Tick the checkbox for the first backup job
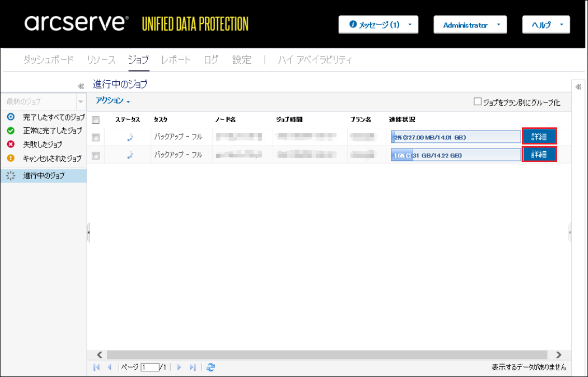 tap(95, 137)
